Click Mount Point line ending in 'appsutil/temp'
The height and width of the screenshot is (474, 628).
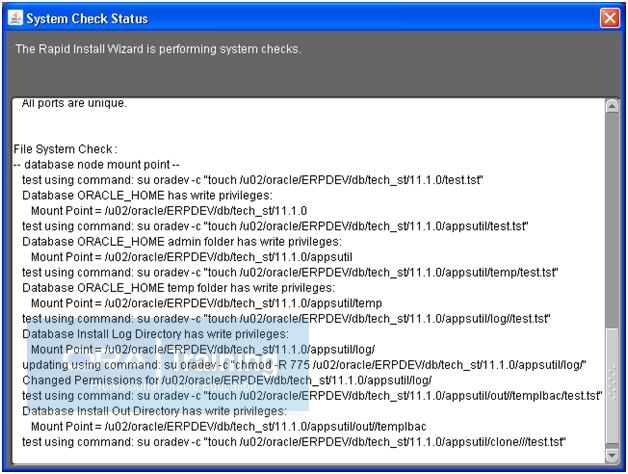tap(206, 303)
